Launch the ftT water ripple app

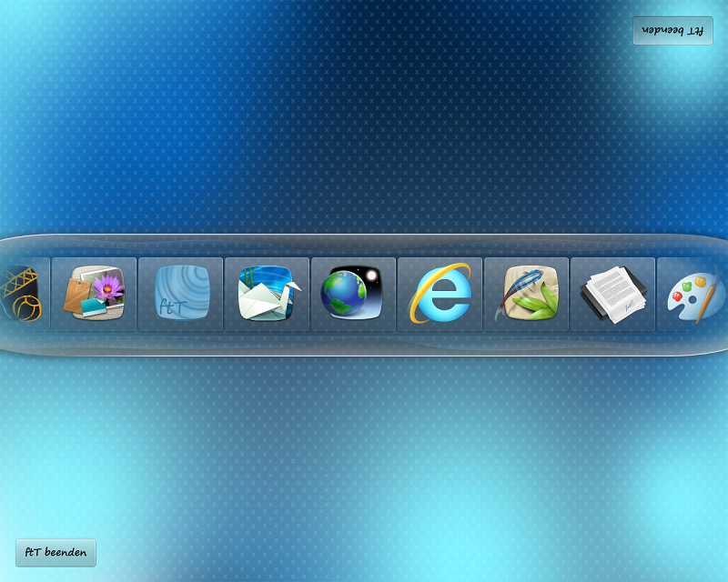click(x=180, y=295)
